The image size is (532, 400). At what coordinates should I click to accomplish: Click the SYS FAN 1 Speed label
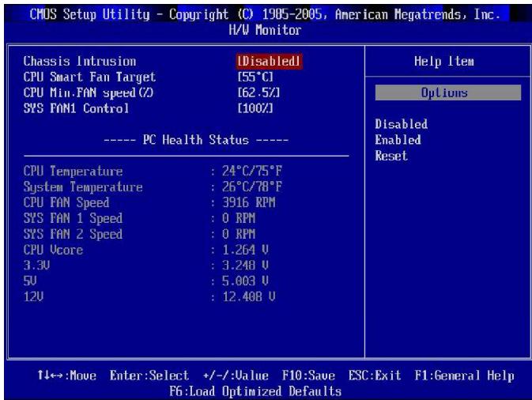click(x=73, y=218)
